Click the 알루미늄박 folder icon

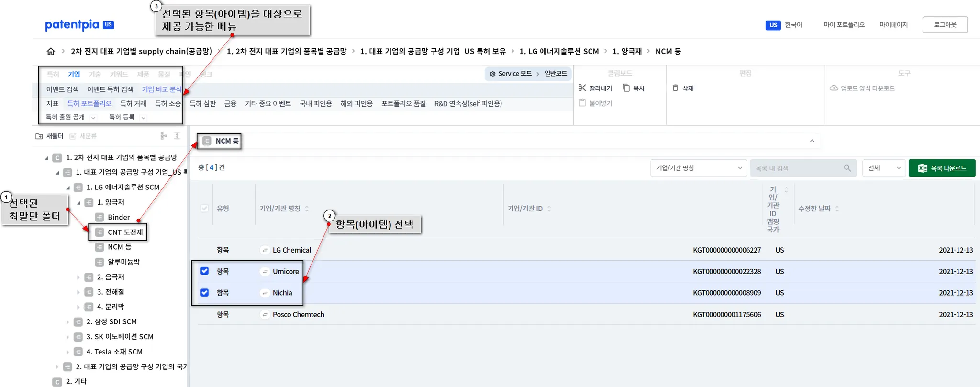[100, 262]
